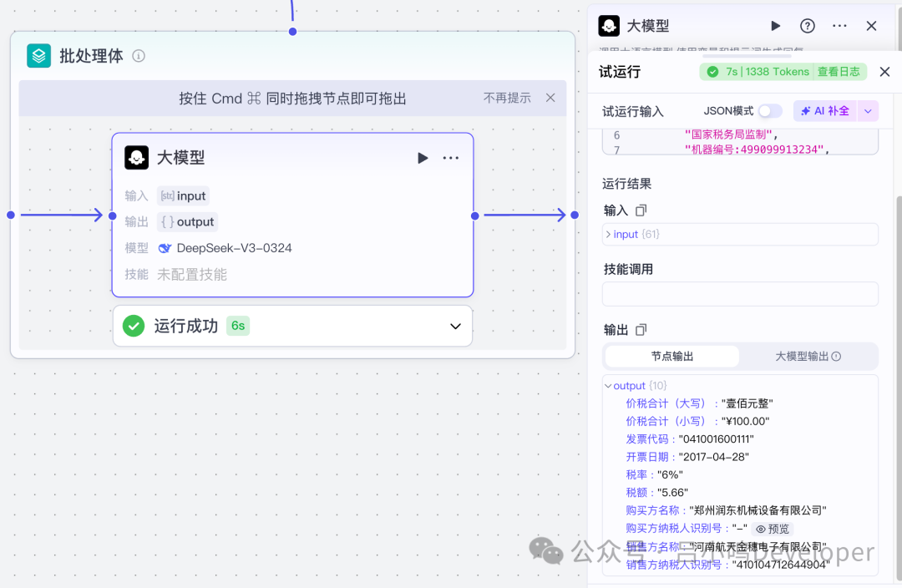Viewport: 902px width, 588px height.
Task: Click the batch body left edge port
Action: [10, 215]
